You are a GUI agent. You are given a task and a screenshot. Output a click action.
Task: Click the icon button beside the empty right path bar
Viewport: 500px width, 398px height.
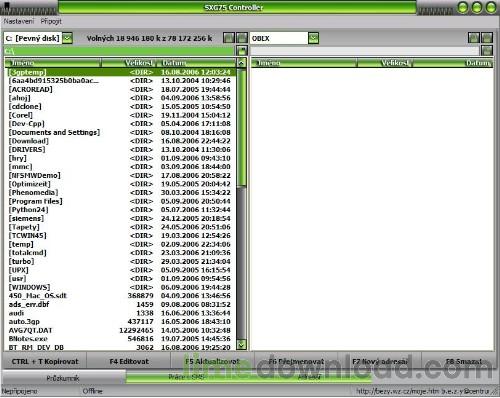click(487, 51)
